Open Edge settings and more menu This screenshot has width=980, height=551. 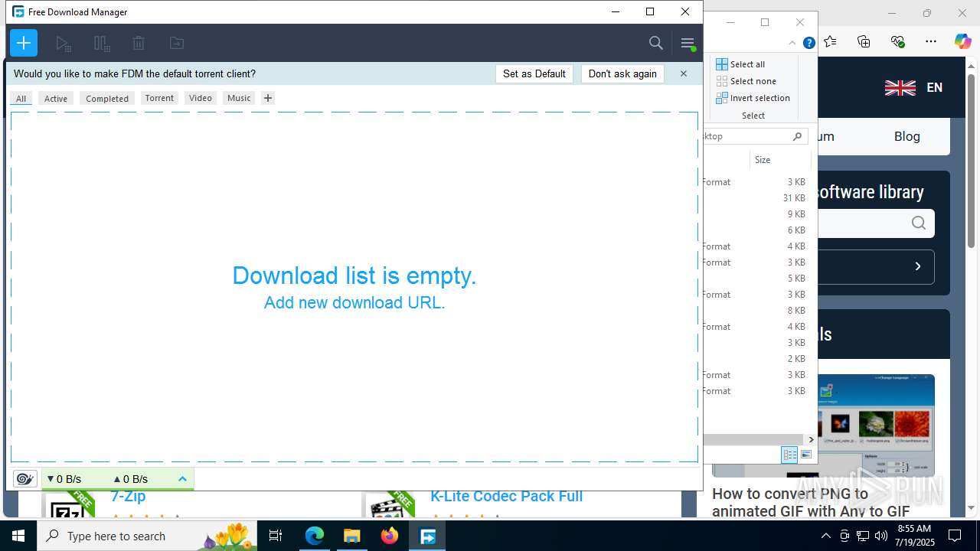tap(931, 41)
